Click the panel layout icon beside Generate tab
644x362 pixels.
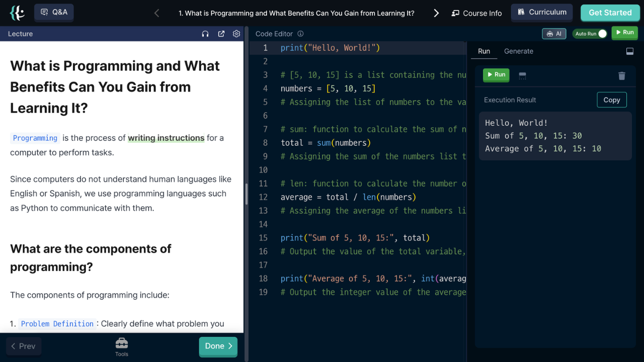click(x=629, y=51)
